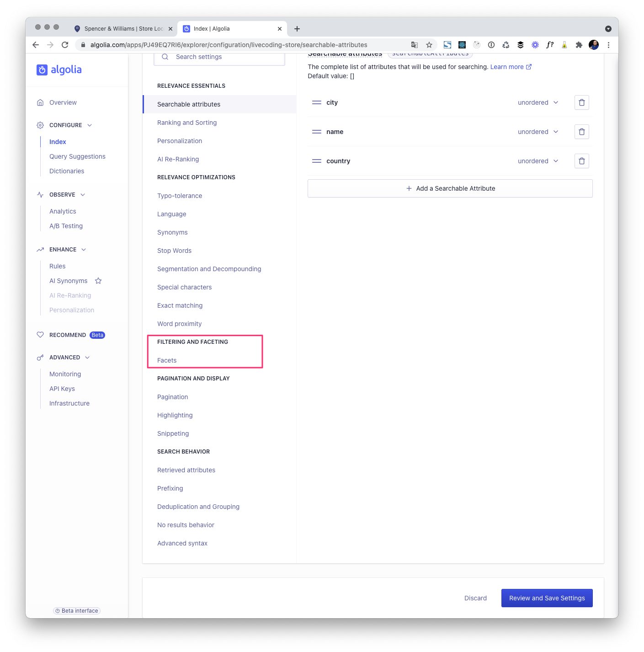Click the Search settings input field

pyautogui.click(x=219, y=57)
